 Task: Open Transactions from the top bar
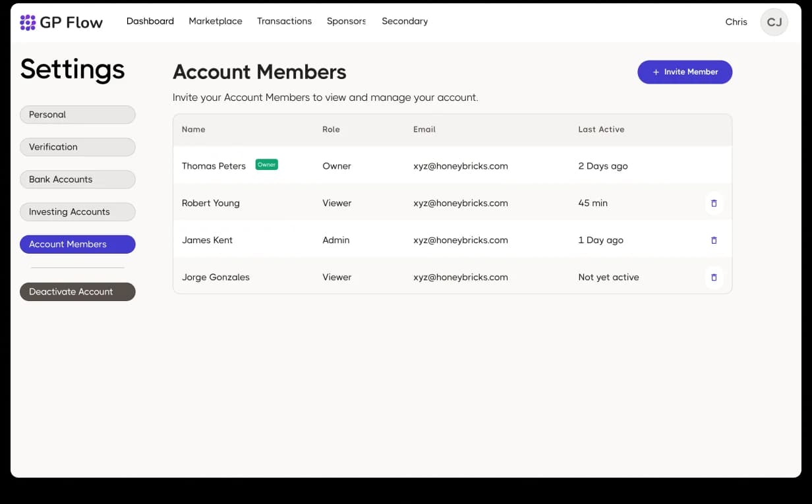[284, 21]
